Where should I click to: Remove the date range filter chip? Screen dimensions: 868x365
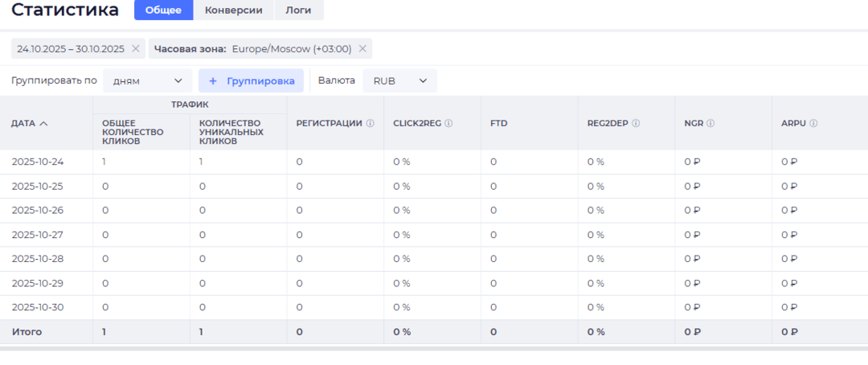coord(135,49)
